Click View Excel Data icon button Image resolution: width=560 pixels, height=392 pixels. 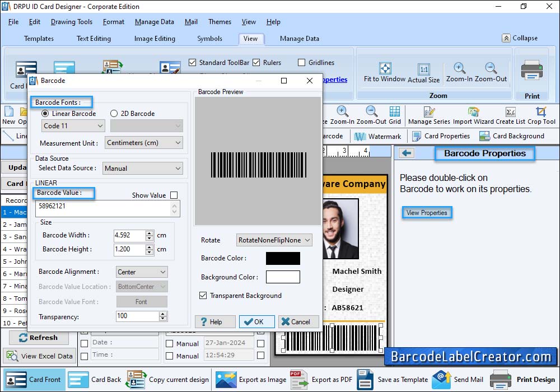point(39,356)
